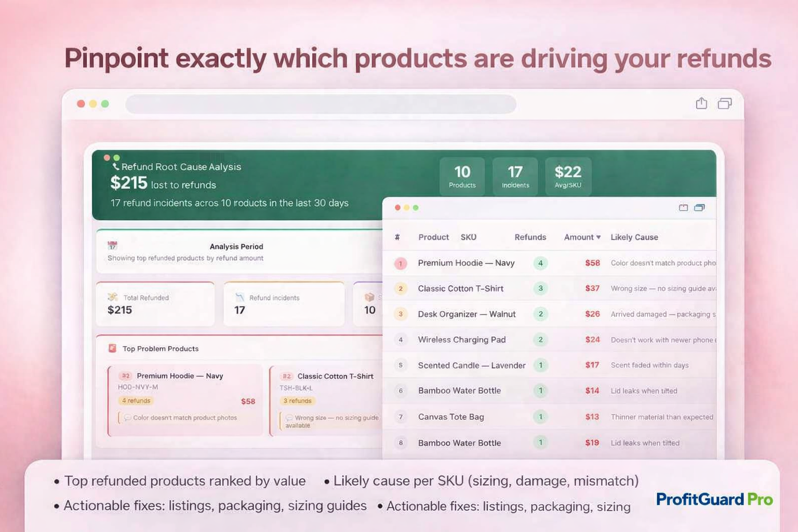Select the 10 Products stat tile
798x532 pixels.
(x=462, y=177)
